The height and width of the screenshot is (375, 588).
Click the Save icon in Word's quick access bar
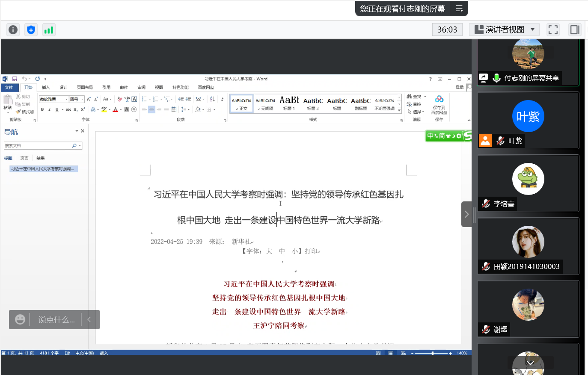click(x=15, y=79)
